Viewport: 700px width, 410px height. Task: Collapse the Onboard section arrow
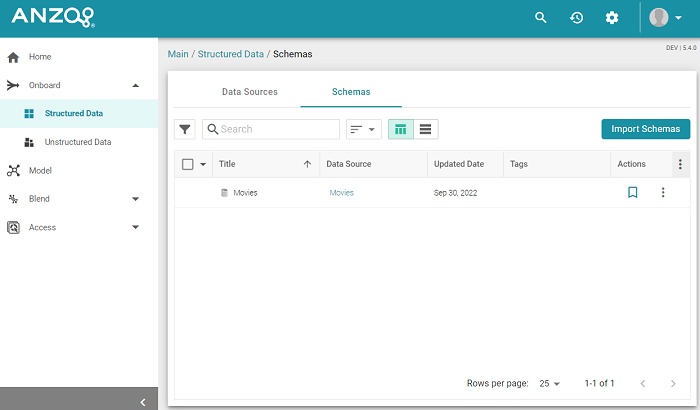coord(136,85)
